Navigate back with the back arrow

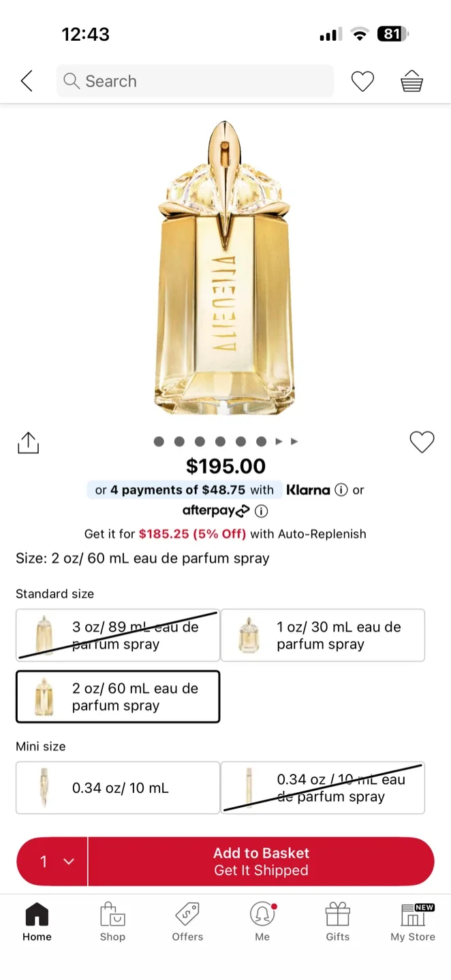pos(26,80)
